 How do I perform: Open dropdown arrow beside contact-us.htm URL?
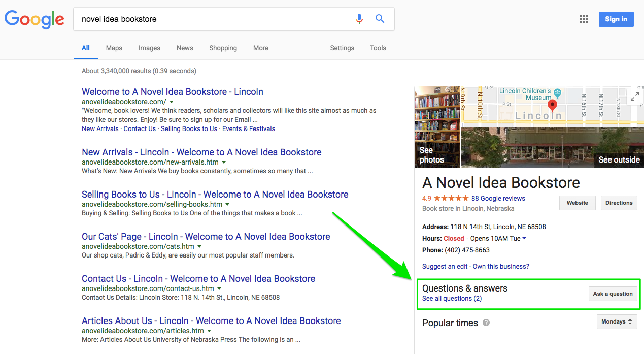219,288
